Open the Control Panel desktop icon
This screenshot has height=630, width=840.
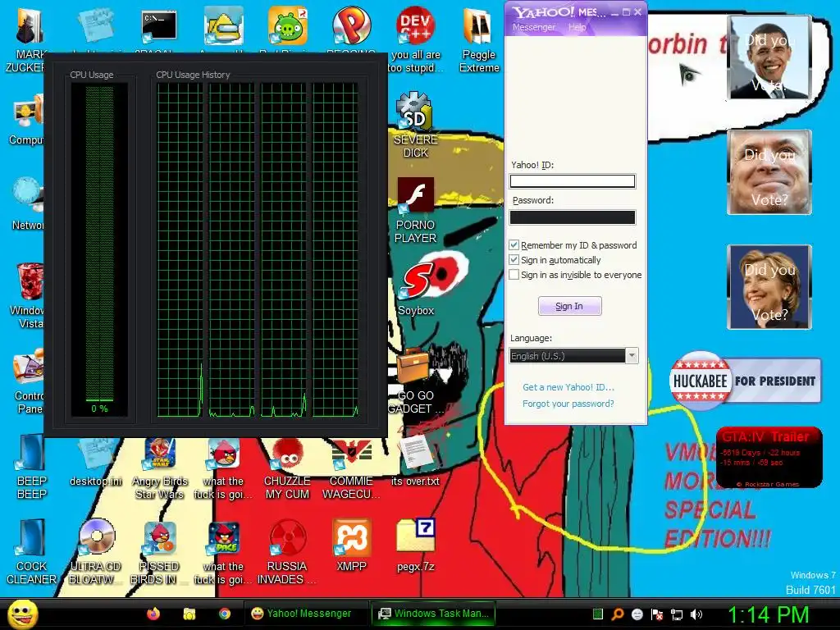[x=29, y=367]
